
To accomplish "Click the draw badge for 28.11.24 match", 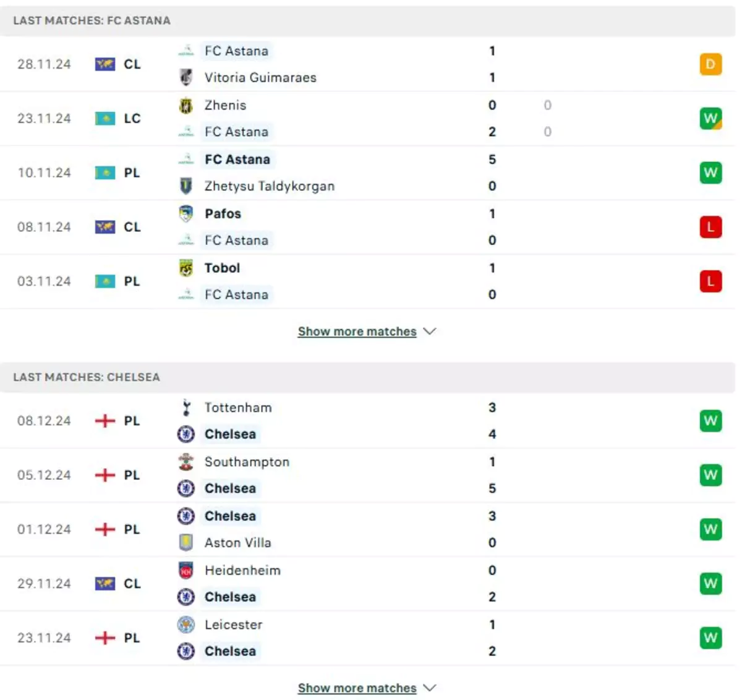I will point(710,64).
